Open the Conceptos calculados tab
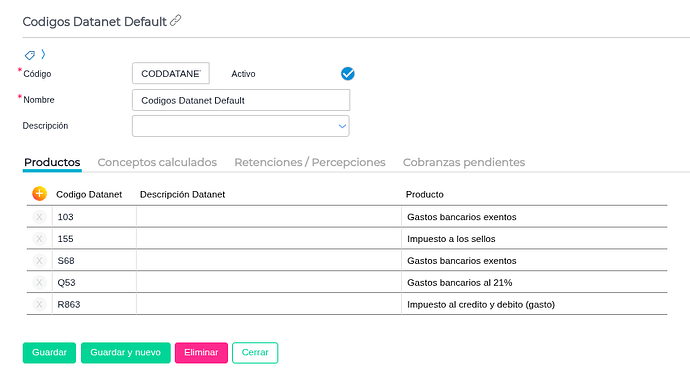This screenshot has height=373, width=690. point(157,162)
